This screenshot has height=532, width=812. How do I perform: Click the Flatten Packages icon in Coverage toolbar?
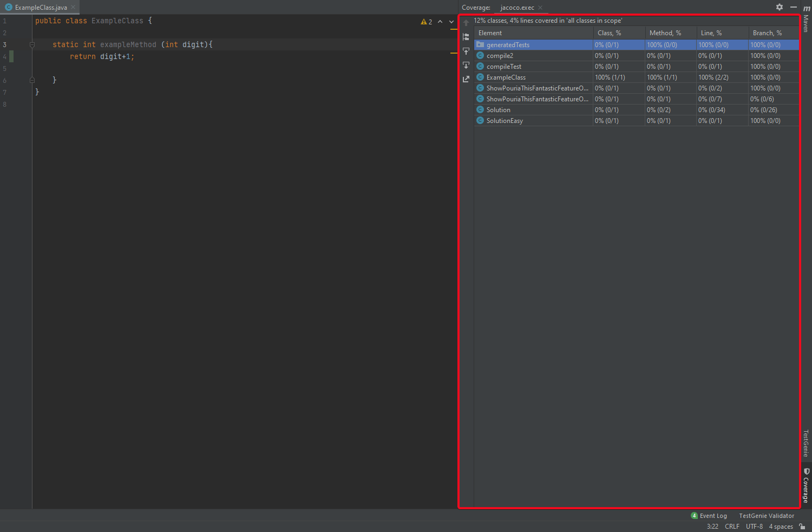[466, 37]
